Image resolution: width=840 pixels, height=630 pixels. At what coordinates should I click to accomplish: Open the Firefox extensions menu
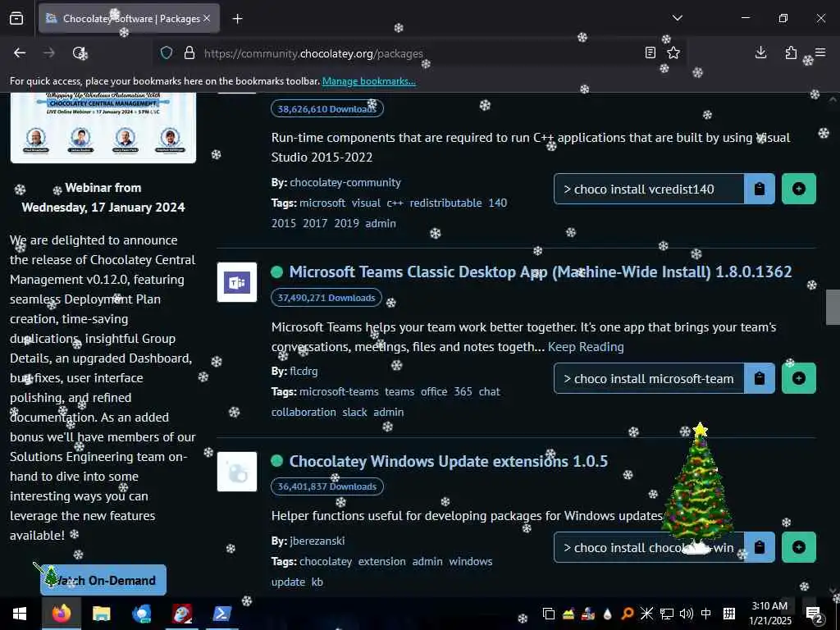coord(791,52)
